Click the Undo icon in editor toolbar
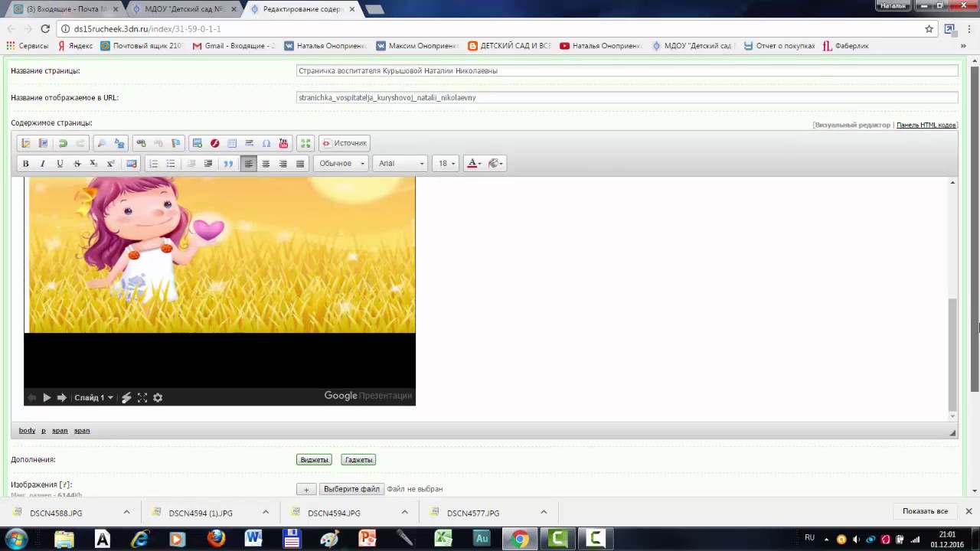 coord(63,143)
